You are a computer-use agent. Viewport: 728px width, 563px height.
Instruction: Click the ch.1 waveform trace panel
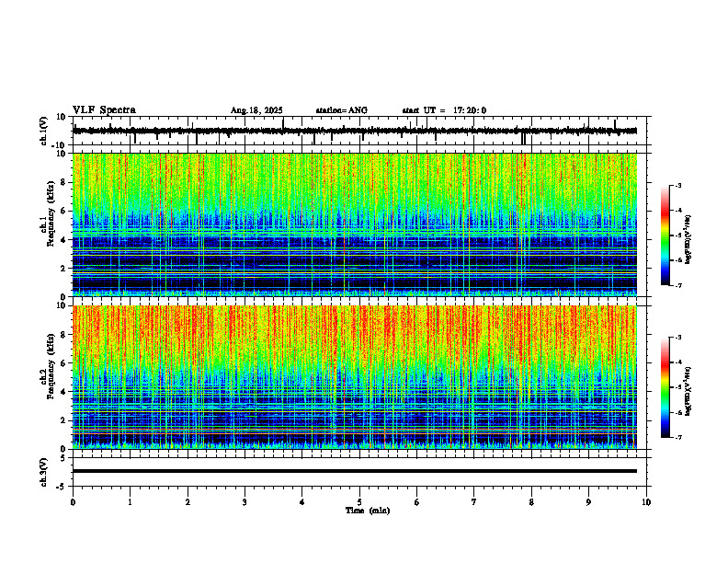pyautogui.click(x=359, y=131)
